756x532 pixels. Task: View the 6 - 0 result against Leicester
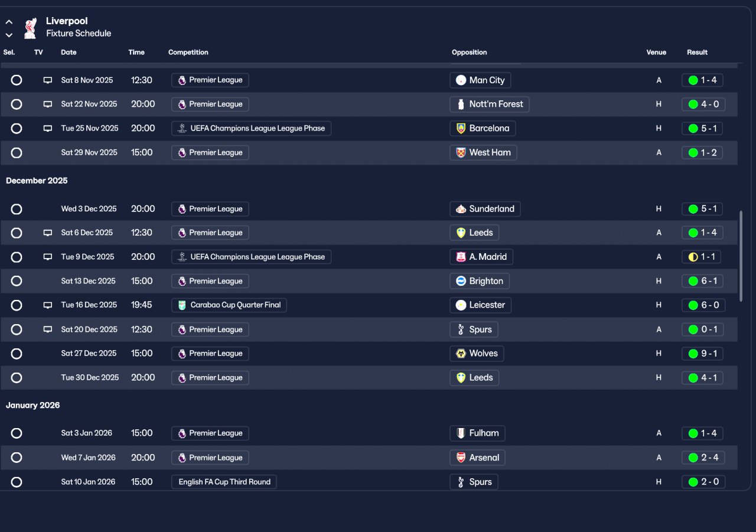702,305
